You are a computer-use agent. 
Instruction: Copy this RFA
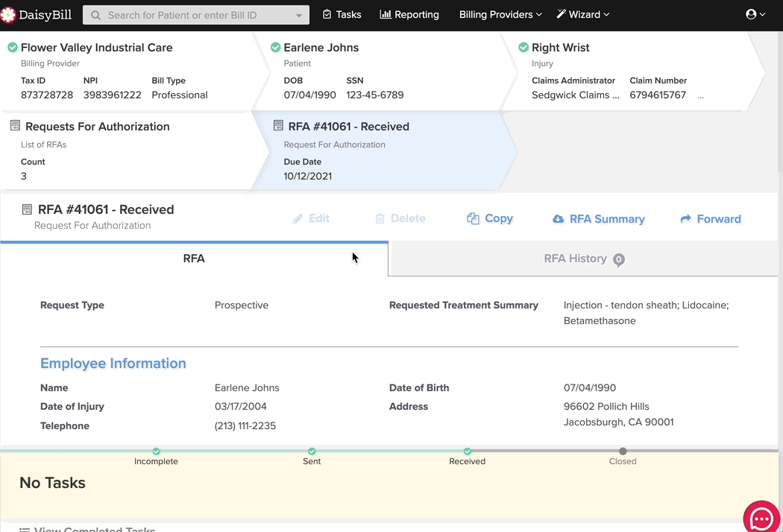(x=490, y=218)
